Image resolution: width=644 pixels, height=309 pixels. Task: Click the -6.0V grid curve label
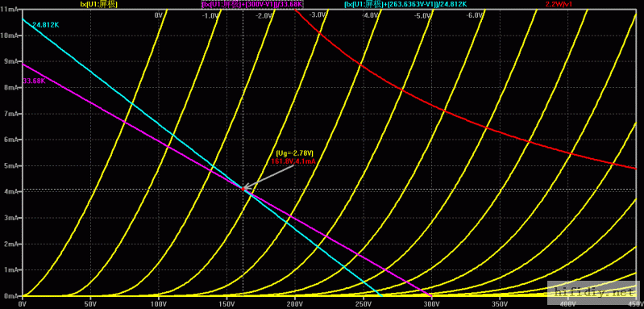475,15
